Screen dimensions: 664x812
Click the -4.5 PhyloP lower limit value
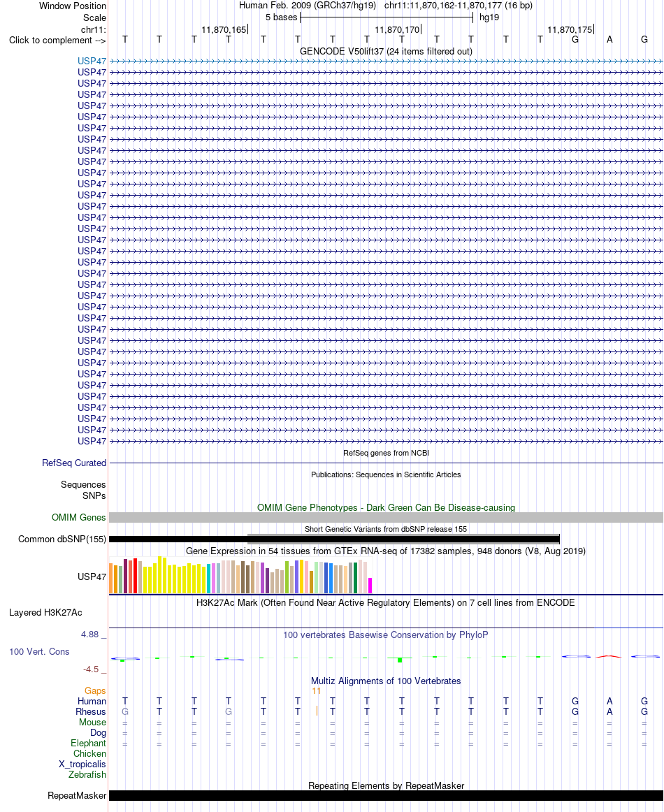(91, 669)
